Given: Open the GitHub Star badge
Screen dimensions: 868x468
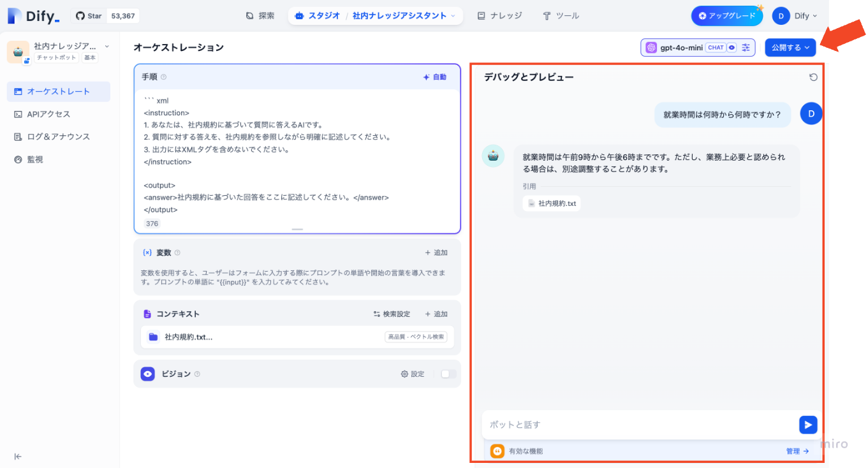Looking at the screenshot, I should point(105,16).
